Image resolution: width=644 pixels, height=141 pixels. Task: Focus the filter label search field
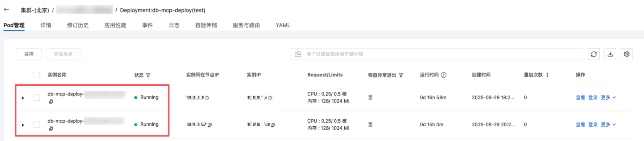(x=437, y=54)
